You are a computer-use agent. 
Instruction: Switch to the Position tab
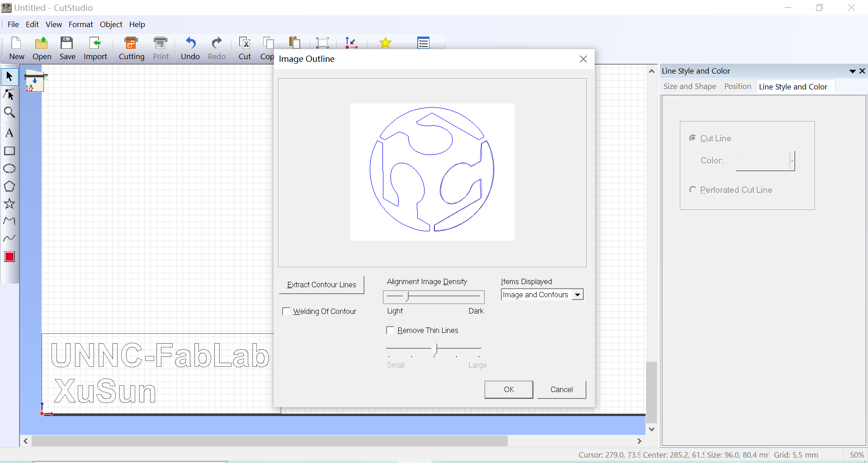pyautogui.click(x=738, y=86)
